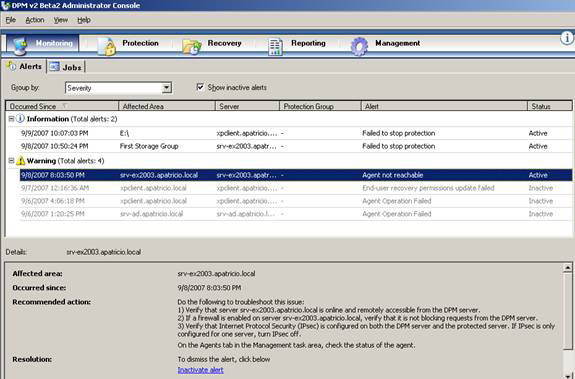Sort by Server column header
The height and width of the screenshot is (379, 575).
pos(247,106)
